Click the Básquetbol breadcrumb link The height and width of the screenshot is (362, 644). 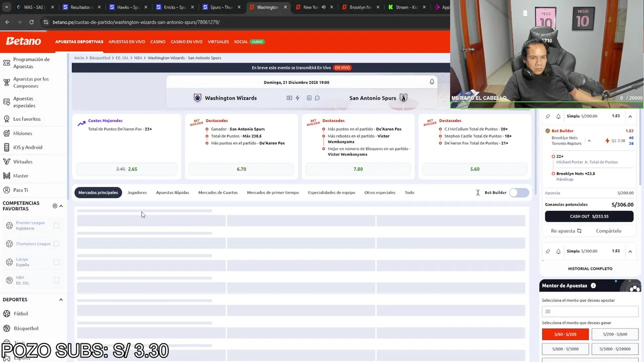pyautogui.click(x=100, y=58)
